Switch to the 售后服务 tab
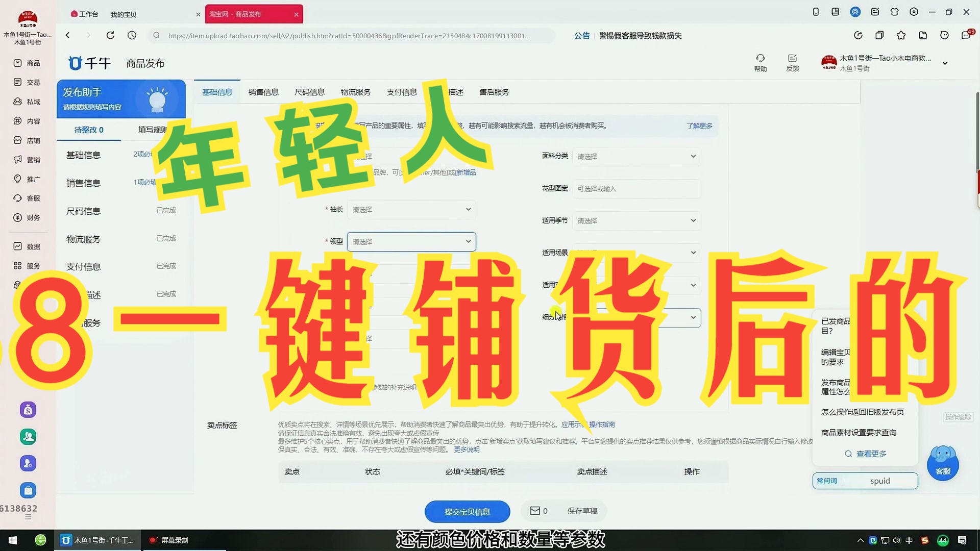Viewport: 980px width, 551px height. pyautogui.click(x=494, y=92)
